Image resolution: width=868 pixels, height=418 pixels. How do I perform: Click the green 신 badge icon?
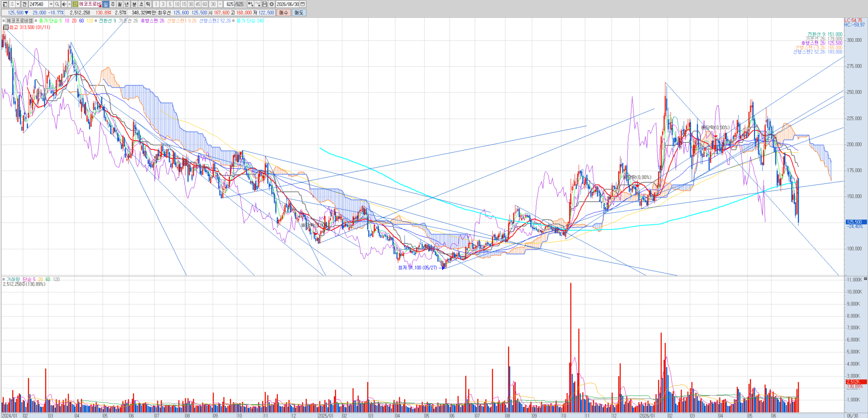coord(75,4)
